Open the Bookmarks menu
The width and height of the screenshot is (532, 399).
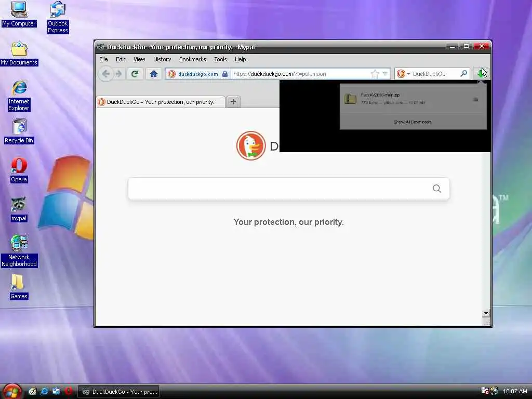pyautogui.click(x=192, y=59)
